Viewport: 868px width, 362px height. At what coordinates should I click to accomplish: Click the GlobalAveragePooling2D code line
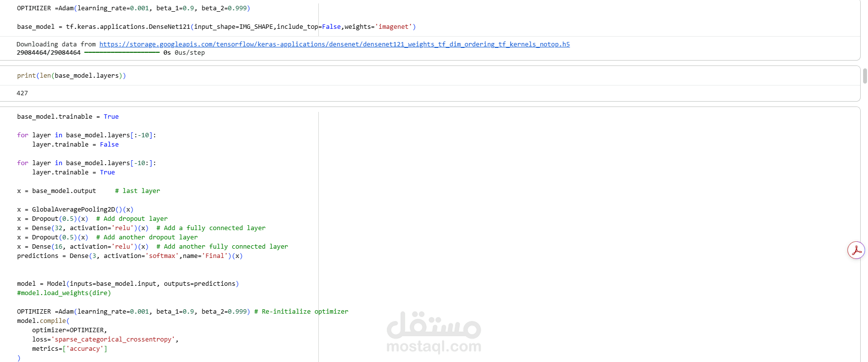tap(75, 210)
